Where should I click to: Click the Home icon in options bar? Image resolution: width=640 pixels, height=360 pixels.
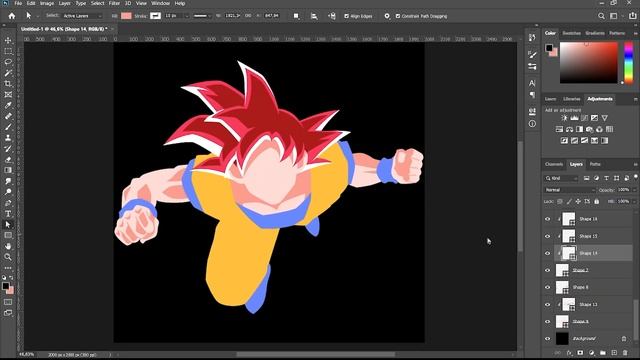11,16
